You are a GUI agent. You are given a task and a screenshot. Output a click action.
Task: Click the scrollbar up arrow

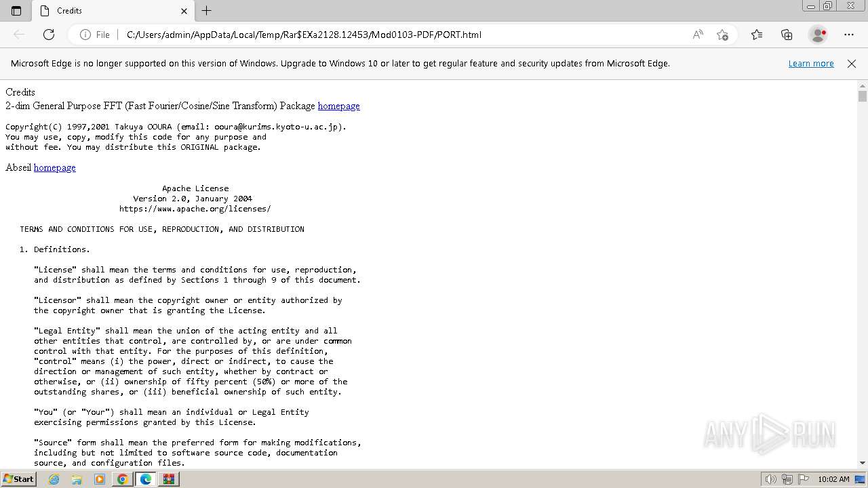point(863,86)
